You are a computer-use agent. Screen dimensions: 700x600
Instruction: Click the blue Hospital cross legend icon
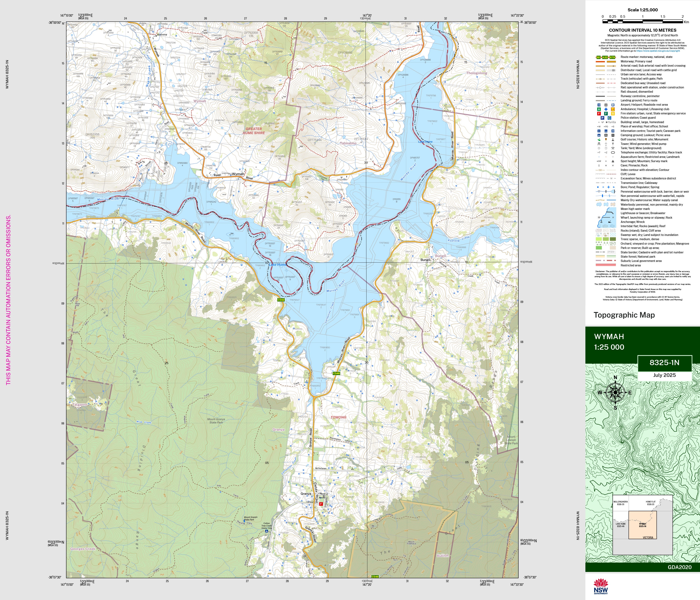606,109
